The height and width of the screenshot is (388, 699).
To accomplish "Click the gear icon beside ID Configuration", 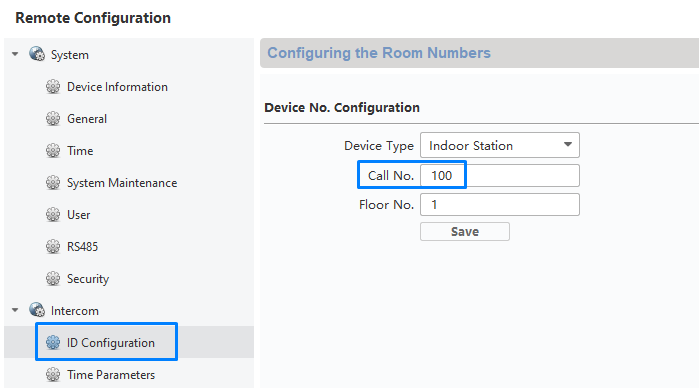I will (53, 343).
